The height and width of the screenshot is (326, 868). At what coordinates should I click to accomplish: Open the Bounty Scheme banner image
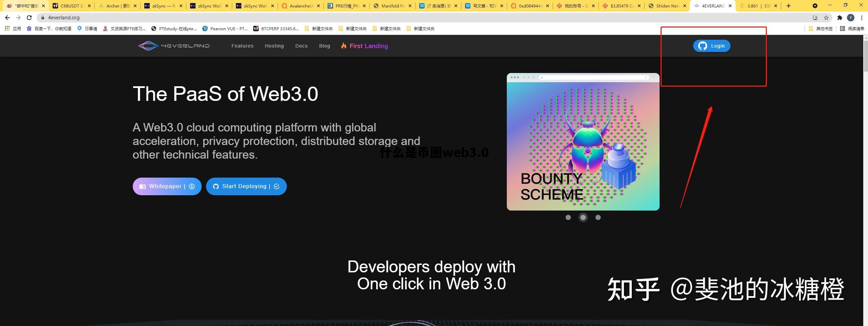(583, 142)
